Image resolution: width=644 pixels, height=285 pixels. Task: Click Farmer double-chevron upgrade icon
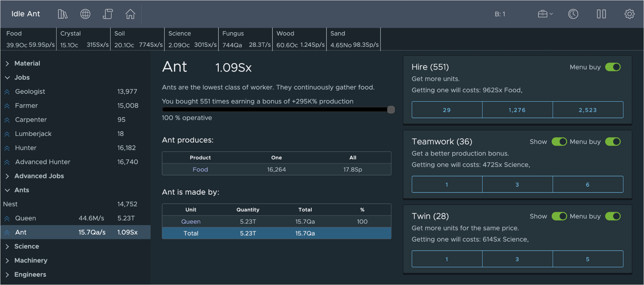click(x=7, y=106)
